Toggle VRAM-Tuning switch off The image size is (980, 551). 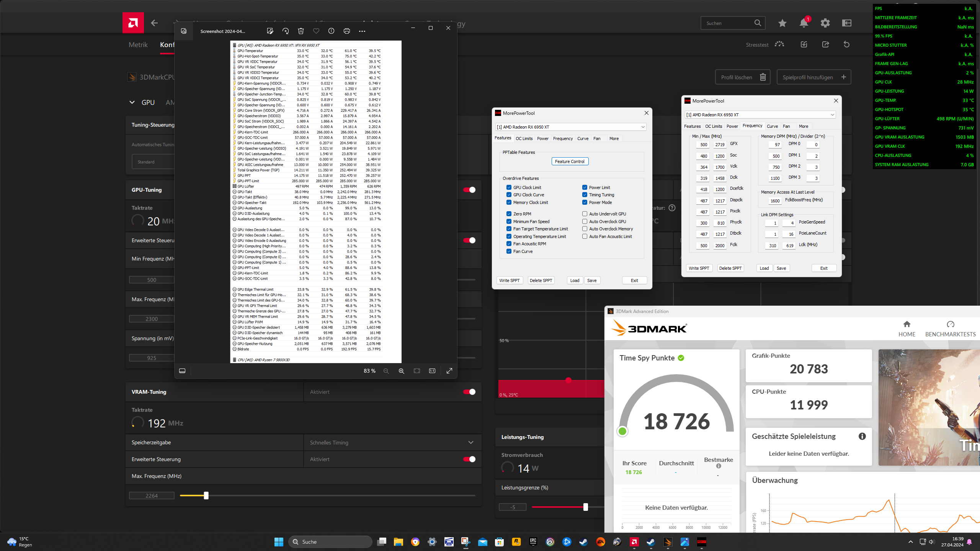click(469, 392)
